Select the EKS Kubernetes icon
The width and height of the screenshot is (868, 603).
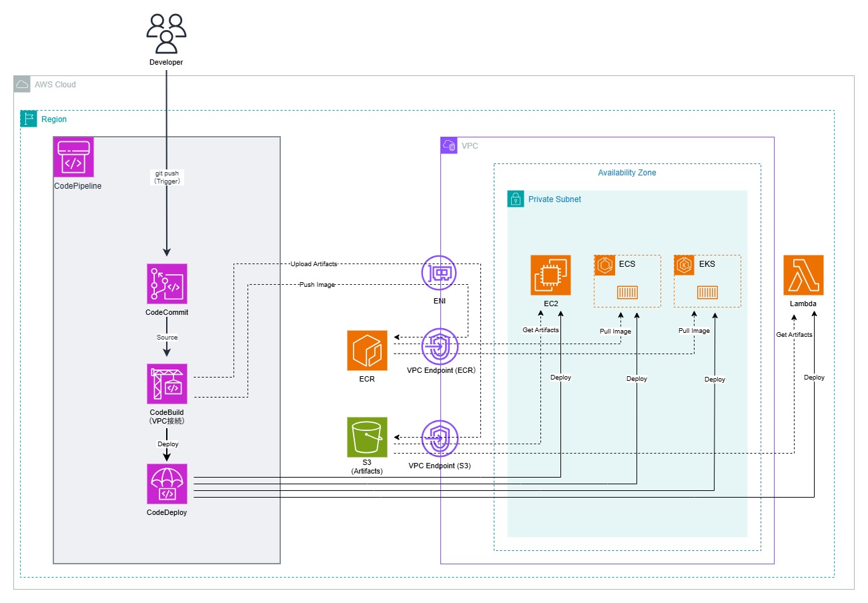click(685, 265)
